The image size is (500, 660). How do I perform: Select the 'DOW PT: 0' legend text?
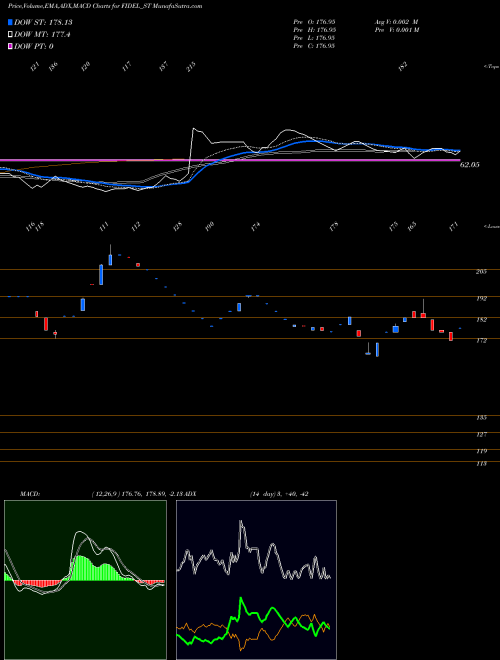tap(34, 47)
